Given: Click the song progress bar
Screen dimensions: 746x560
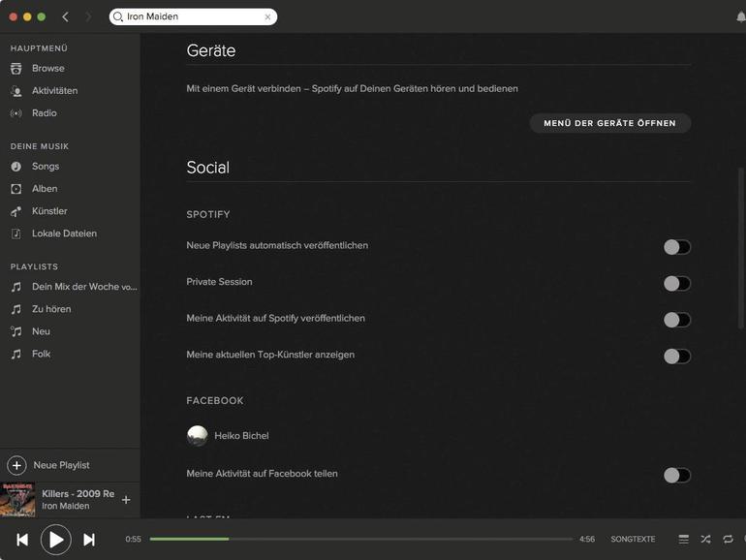Looking at the screenshot, I should tap(361, 539).
